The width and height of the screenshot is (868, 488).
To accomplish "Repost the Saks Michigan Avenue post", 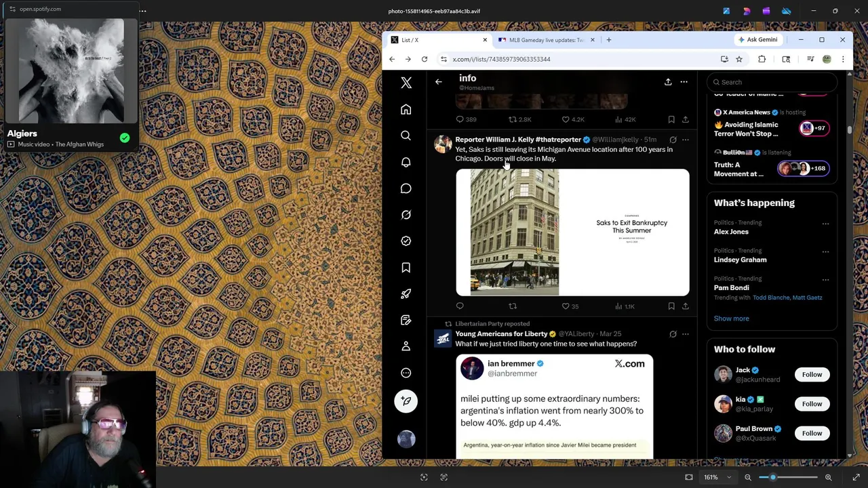I will point(513,306).
